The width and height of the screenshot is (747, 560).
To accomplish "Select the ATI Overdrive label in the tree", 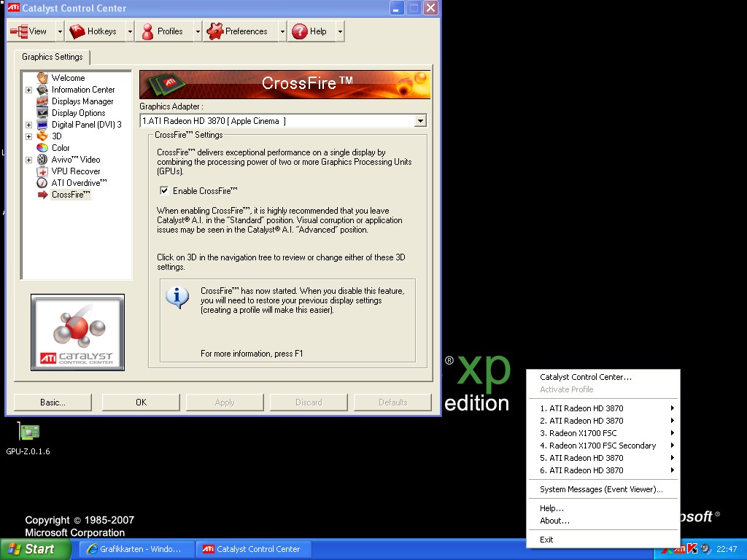I will tap(79, 183).
